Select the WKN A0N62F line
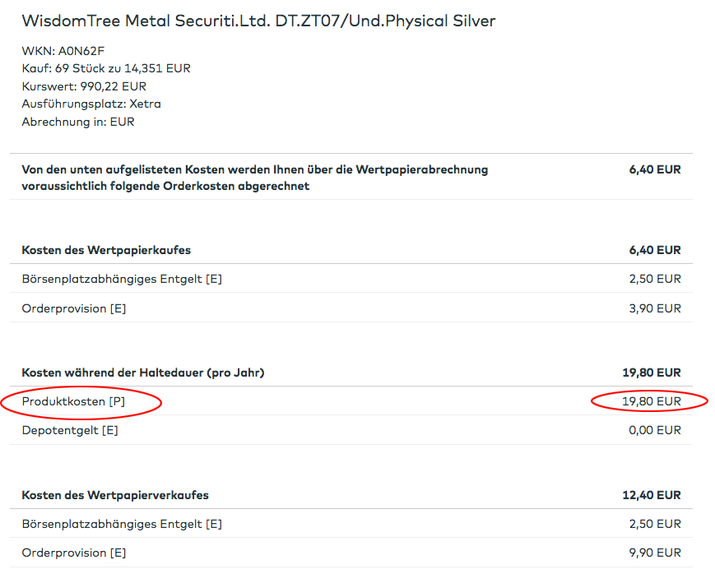Viewport: 715px width, 588px height. coord(63,50)
